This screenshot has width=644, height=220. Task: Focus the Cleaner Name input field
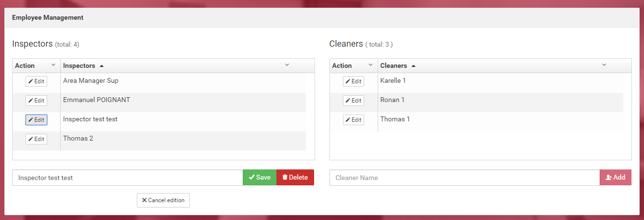(x=464, y=178)
